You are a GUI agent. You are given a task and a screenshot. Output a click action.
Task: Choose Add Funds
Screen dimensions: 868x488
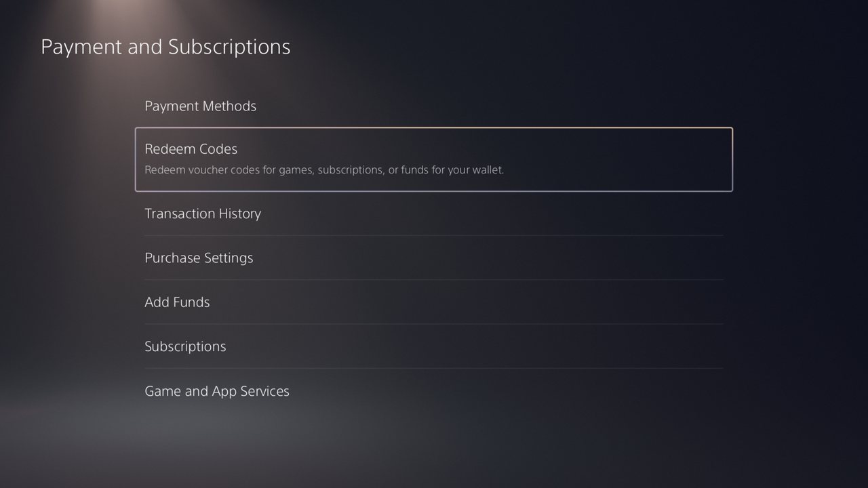177,302
